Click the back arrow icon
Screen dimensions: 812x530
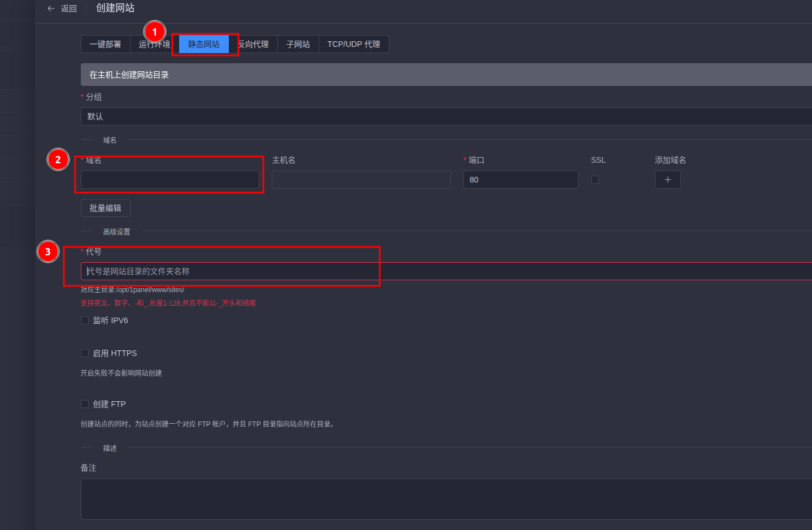[x=51, y=8]
